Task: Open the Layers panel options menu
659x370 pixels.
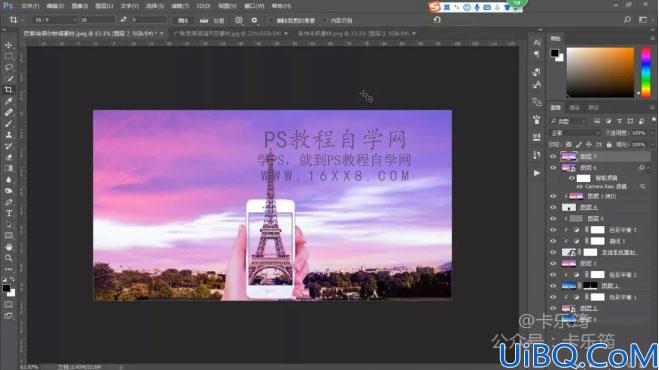Action: 652,108
